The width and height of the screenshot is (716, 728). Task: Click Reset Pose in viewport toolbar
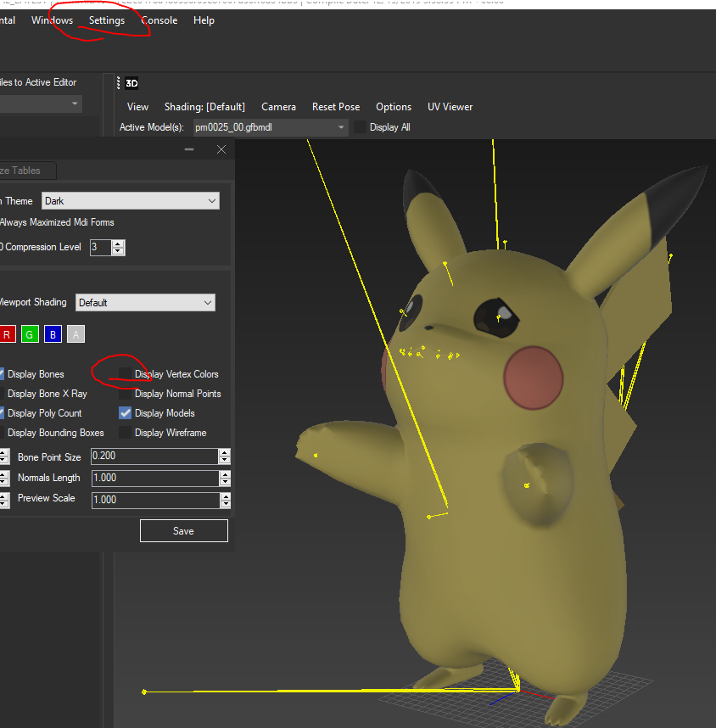[x=336, y=107]
